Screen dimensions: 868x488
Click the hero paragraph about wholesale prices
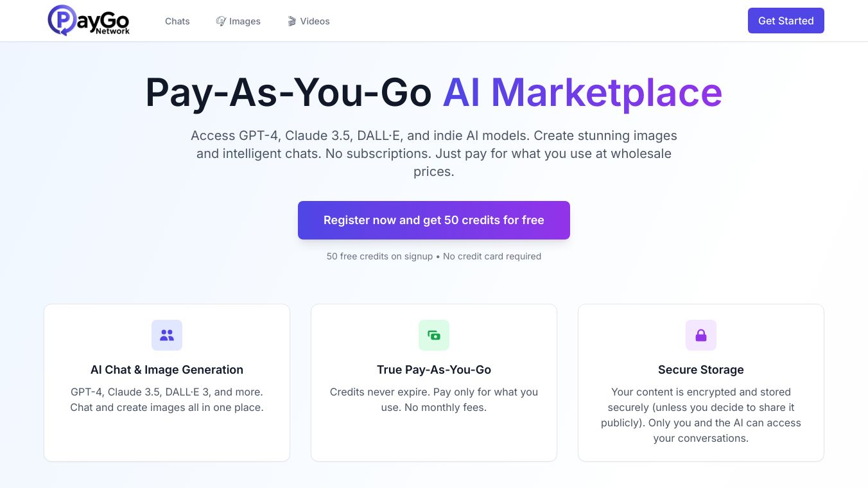click(434, 153)
